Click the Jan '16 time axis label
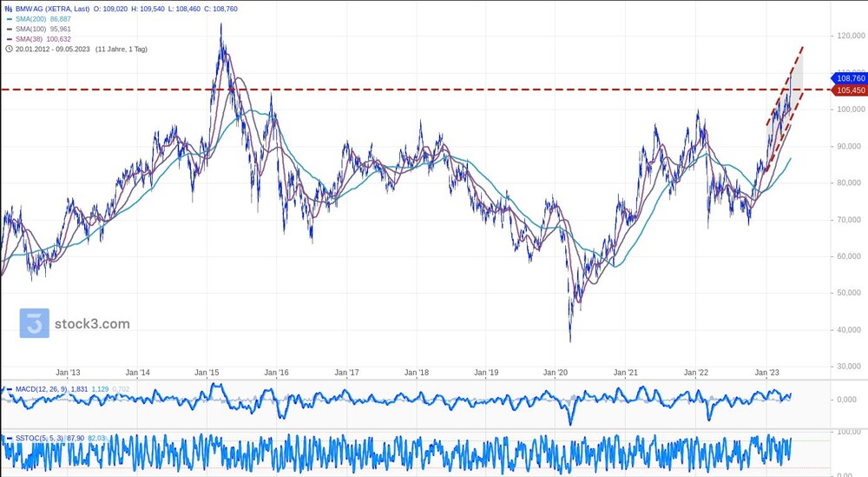 pos(277,372)
